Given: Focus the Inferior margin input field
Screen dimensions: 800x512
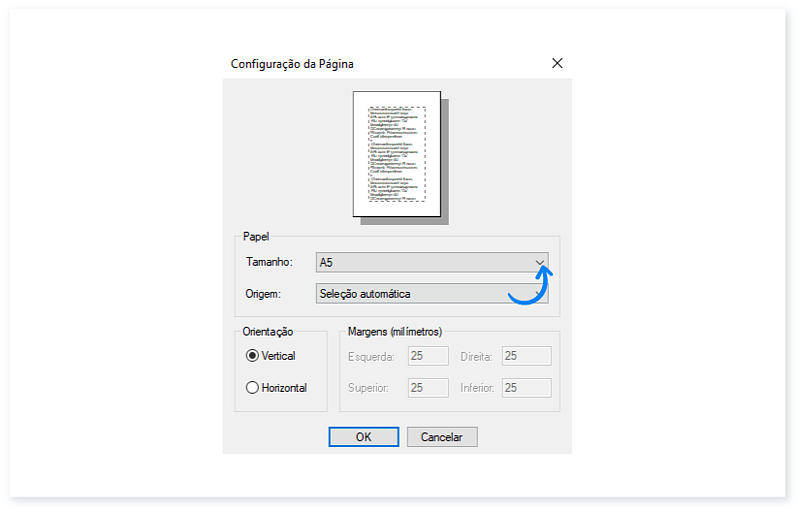Looking at the screenshot, I should coord(526,388).
